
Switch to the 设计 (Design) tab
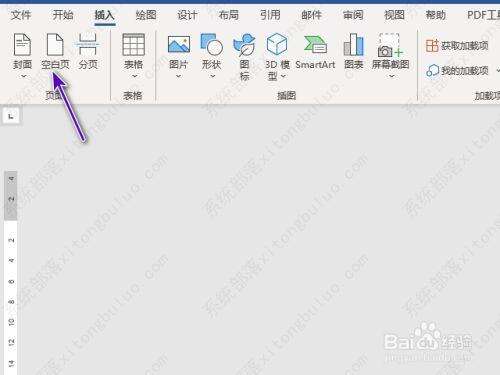(x=187, y=15)
